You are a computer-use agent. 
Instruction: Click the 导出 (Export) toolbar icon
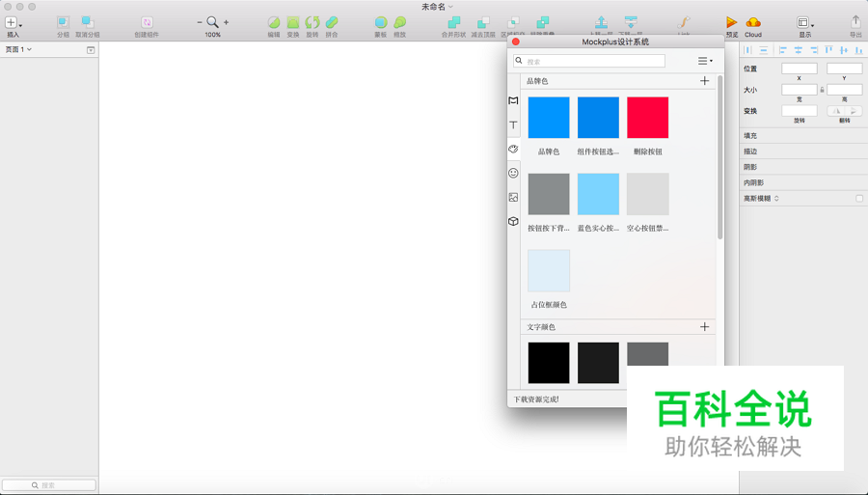855,22
